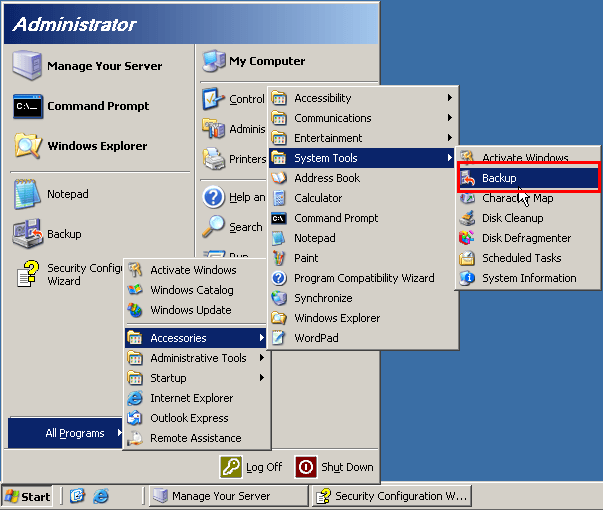Screen dimensions: 603x510
Task: Click the Disk Cleanup icon
Action: click(467, 218)
